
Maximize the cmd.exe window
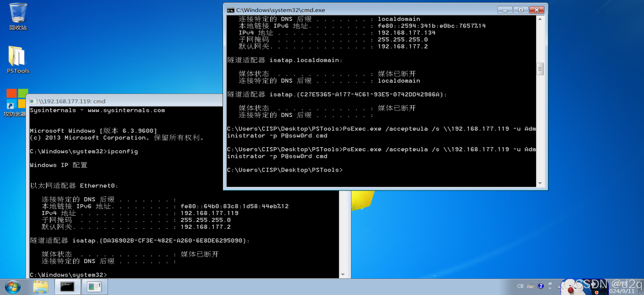521,10
